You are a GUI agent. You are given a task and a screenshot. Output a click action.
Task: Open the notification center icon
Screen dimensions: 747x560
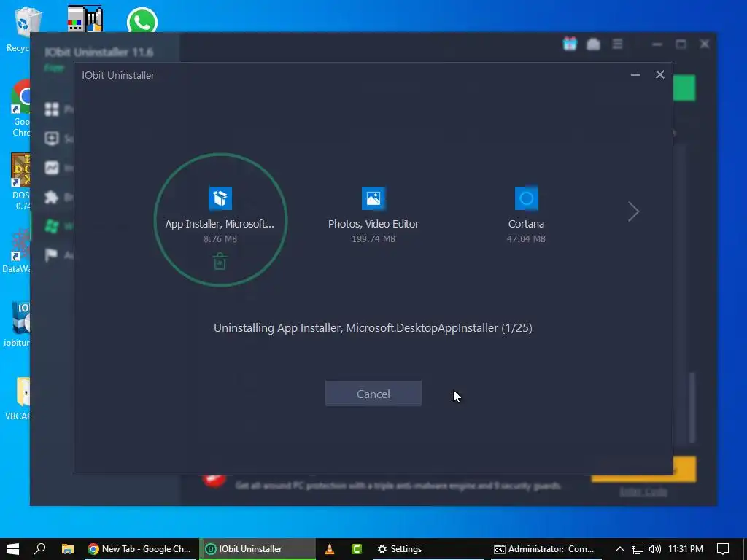click(723, 549)
